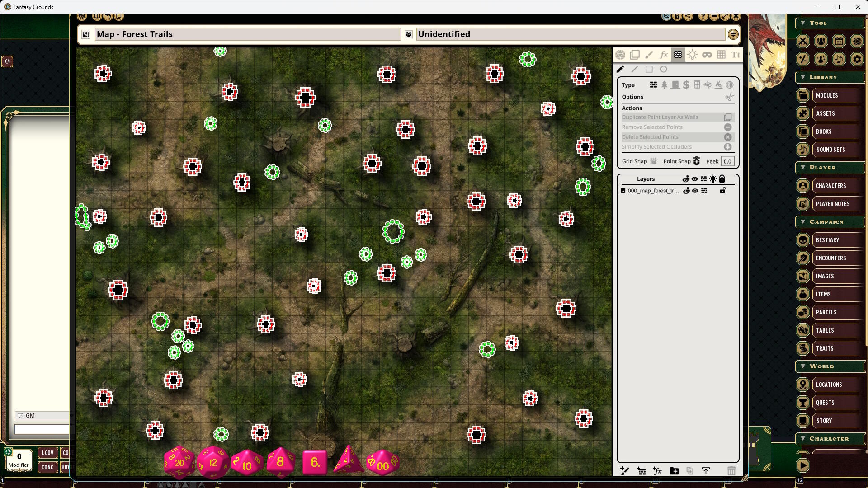Click the scissors Options icon
This screenshot has width=868, height=488.
(729, 97)
